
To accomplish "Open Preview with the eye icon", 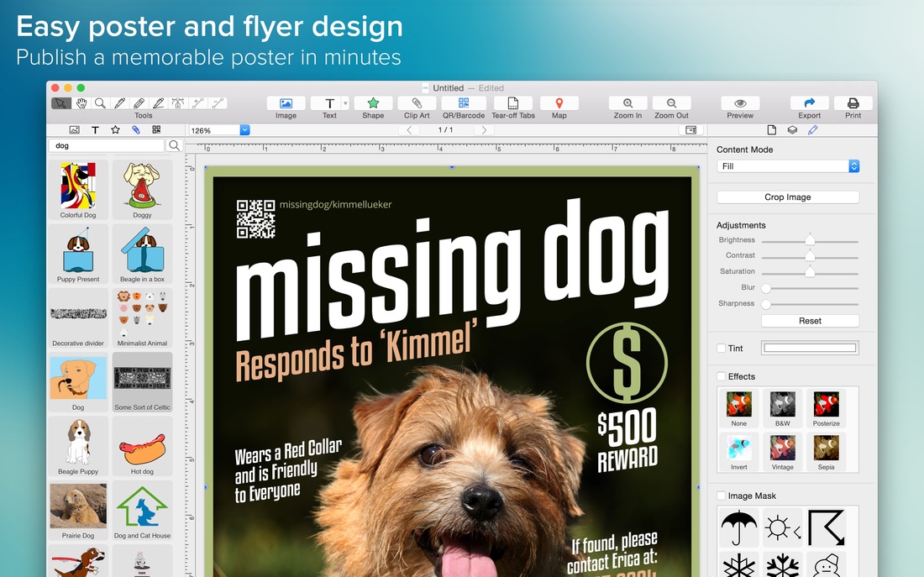I will pos(740,103).
